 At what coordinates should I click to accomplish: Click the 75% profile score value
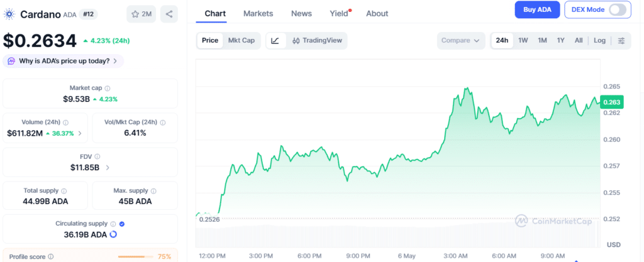(x=164, y=257)
